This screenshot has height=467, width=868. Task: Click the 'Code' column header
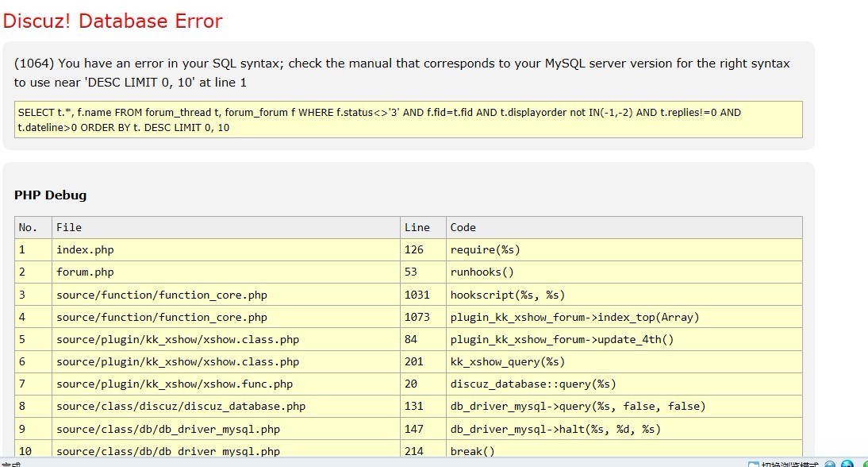pyautogui.click(x=624, y=228)
